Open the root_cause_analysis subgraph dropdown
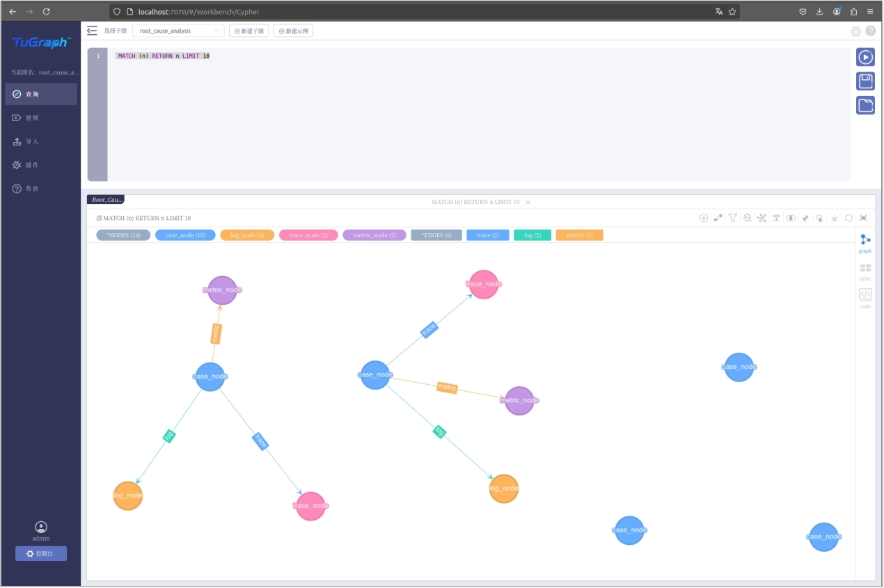 pyautogui.click(x=178, y=31)
